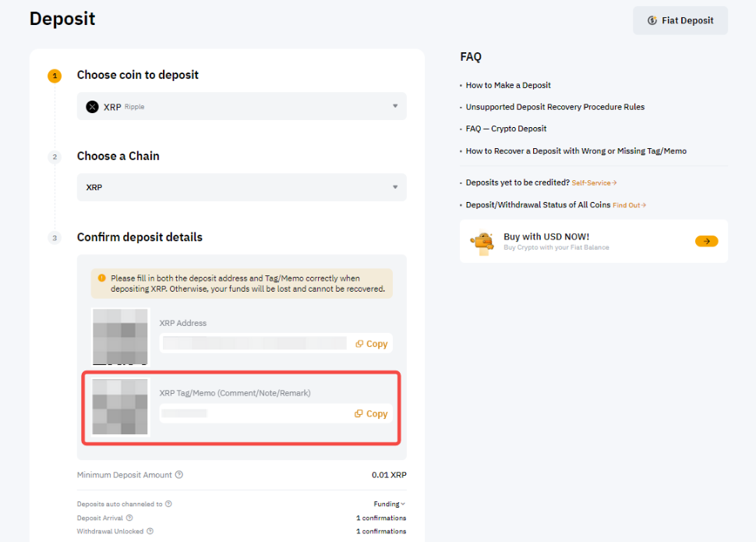Open the Fiat Deposit page

coord(680,21)
